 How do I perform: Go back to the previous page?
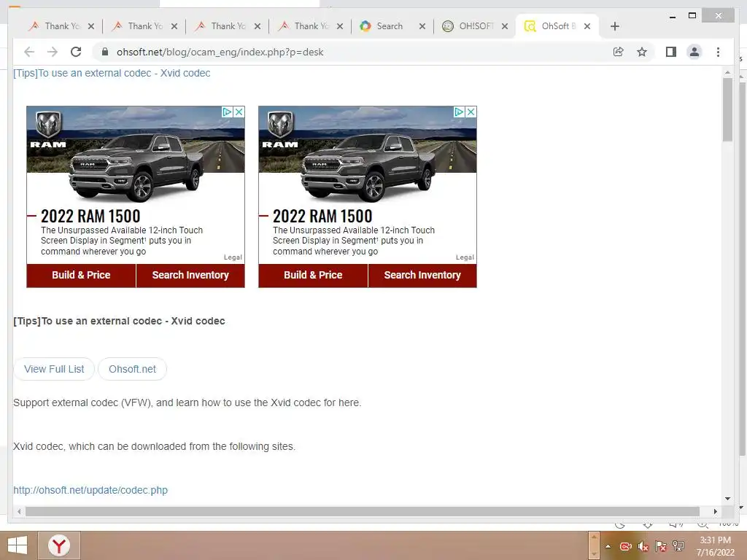[x=29, y=52]
